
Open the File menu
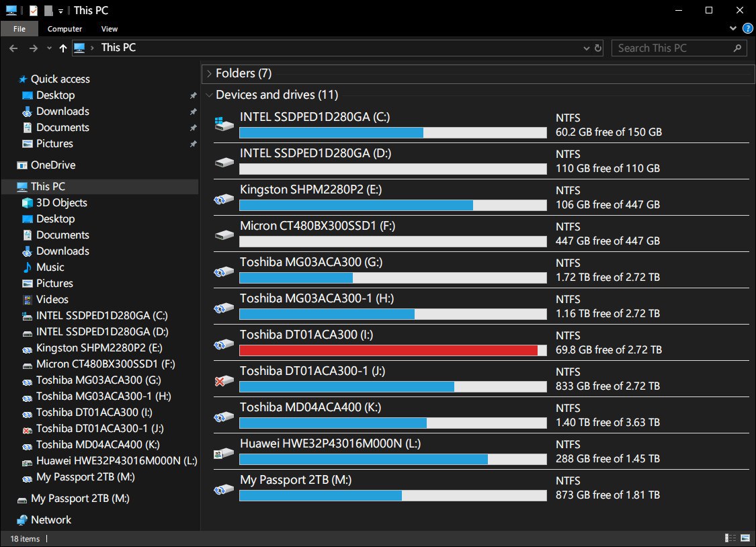pos(19,29)
